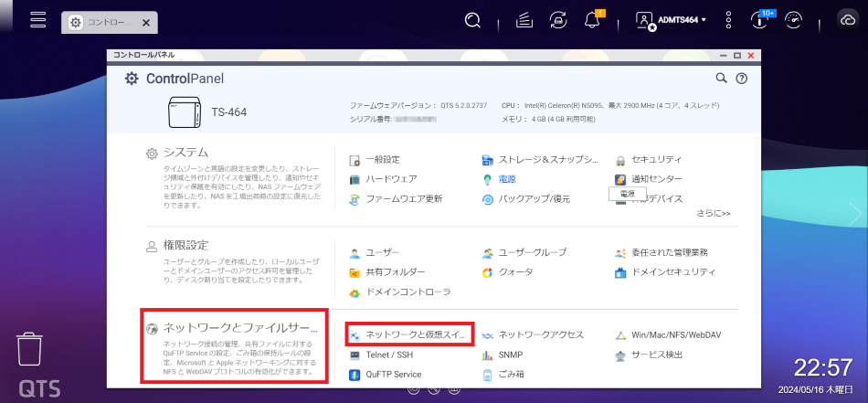The image size is (868, 403).
Task: Open the myQNAPcloud cloud icon
Action: click(x=848, y=20)
